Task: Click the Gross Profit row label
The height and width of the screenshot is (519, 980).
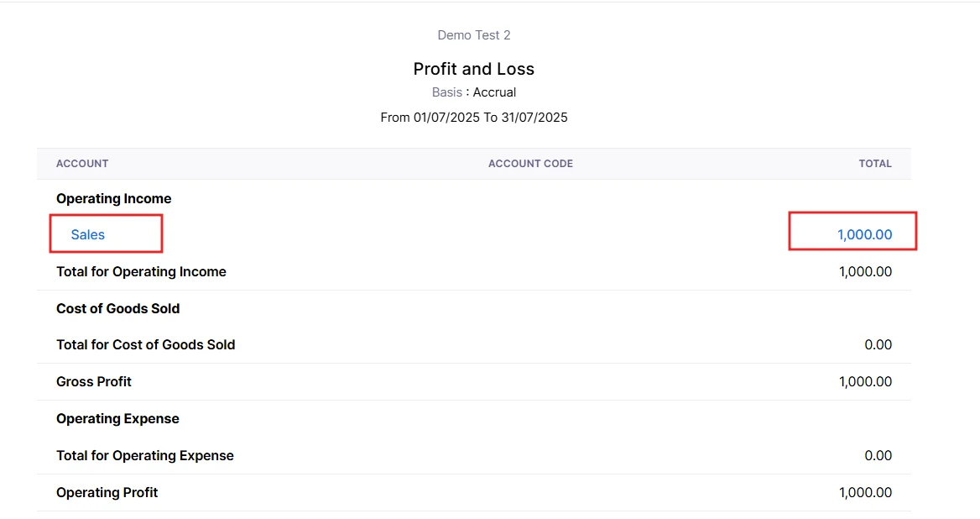Action: click(x=94, y=382)
